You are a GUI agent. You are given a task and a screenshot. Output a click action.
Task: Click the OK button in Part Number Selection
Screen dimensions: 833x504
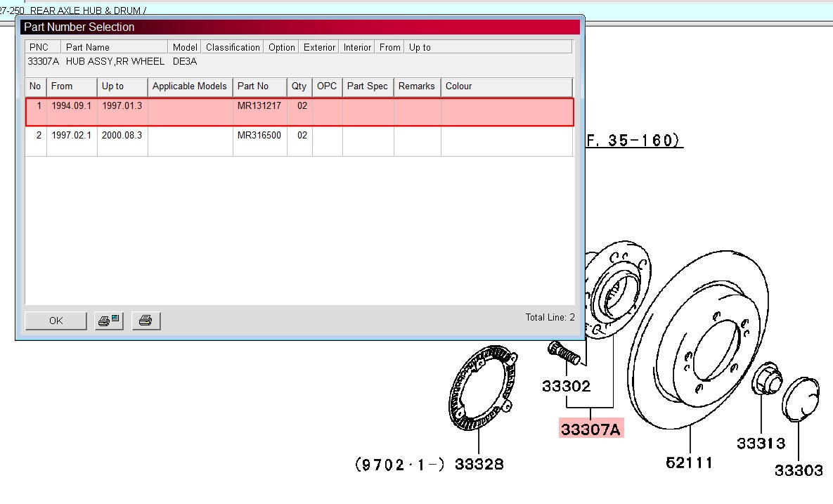[56, 321]
